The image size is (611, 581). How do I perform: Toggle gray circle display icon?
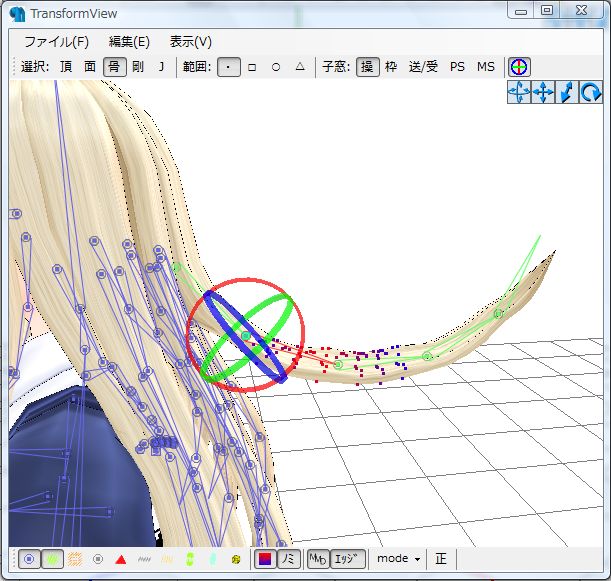(x=98, y=559)
